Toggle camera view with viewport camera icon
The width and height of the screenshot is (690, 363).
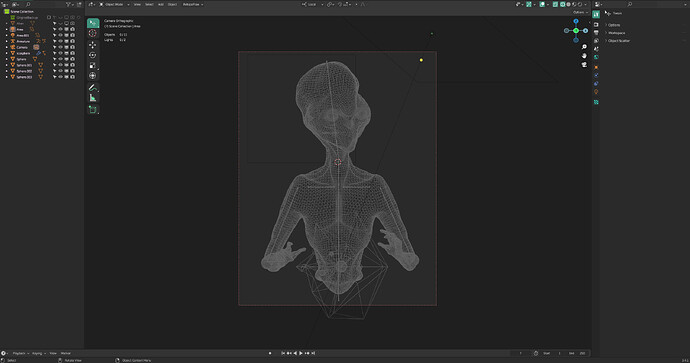[584, 65]
